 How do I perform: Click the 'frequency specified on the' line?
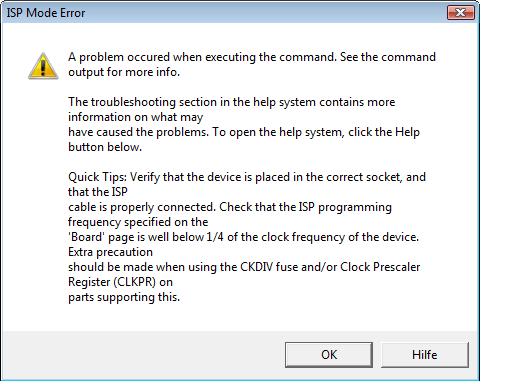(x=138, y=222)
